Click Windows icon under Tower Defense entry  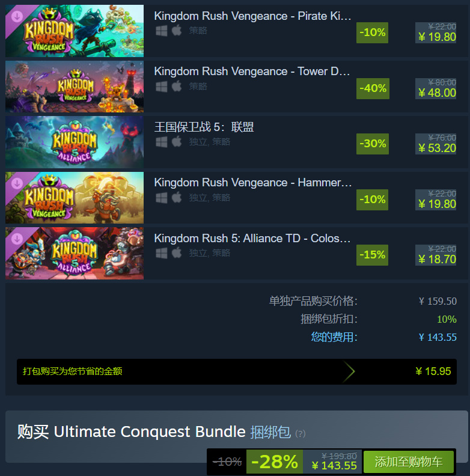pos(161,87)
